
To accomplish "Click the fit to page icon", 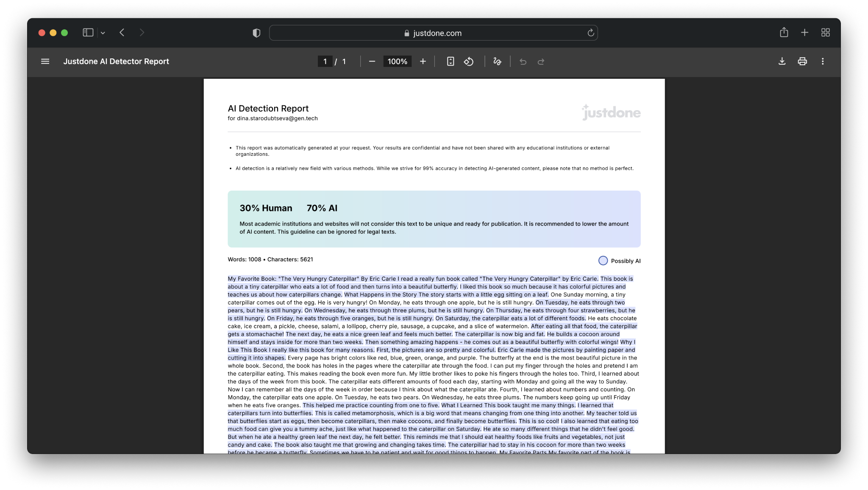I will (450, 61).
